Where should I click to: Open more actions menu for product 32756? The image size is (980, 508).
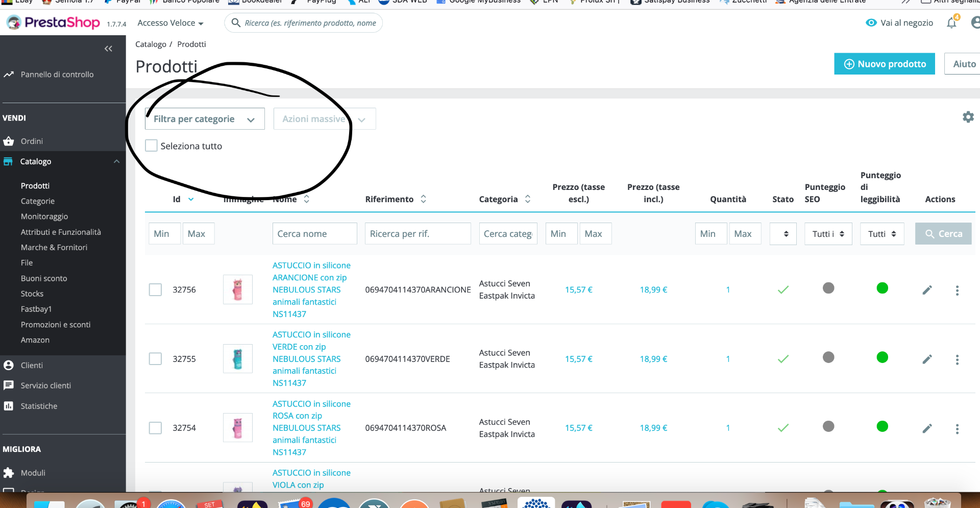point(957,290)
